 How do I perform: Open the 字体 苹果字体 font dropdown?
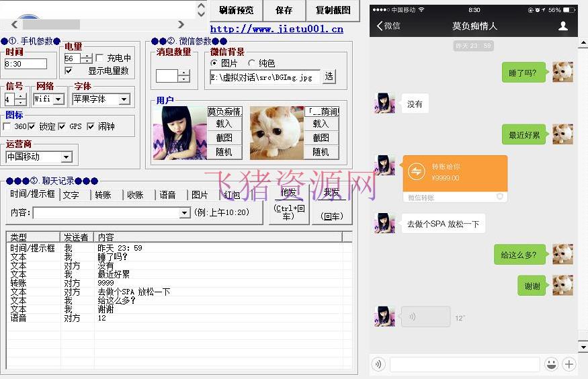tap(124, 99)
